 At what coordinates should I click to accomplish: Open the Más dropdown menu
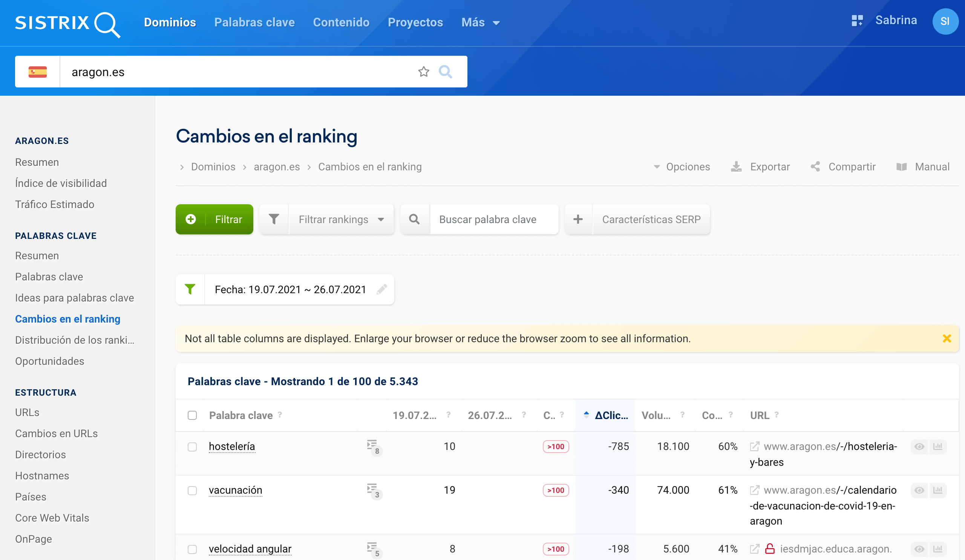[480, 23]
